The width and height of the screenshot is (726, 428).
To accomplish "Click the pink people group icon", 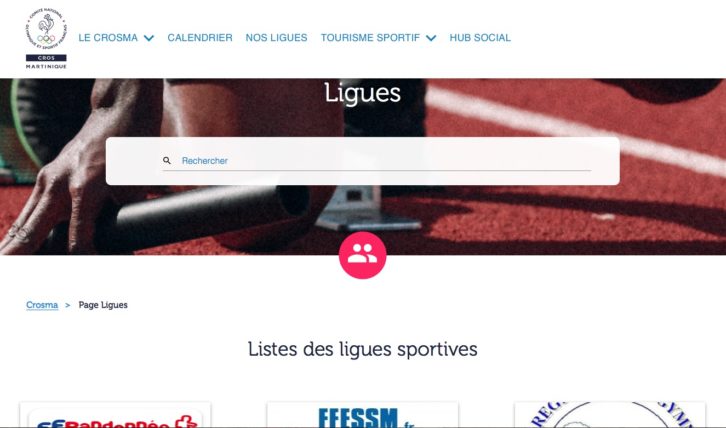I will point(363,255).
